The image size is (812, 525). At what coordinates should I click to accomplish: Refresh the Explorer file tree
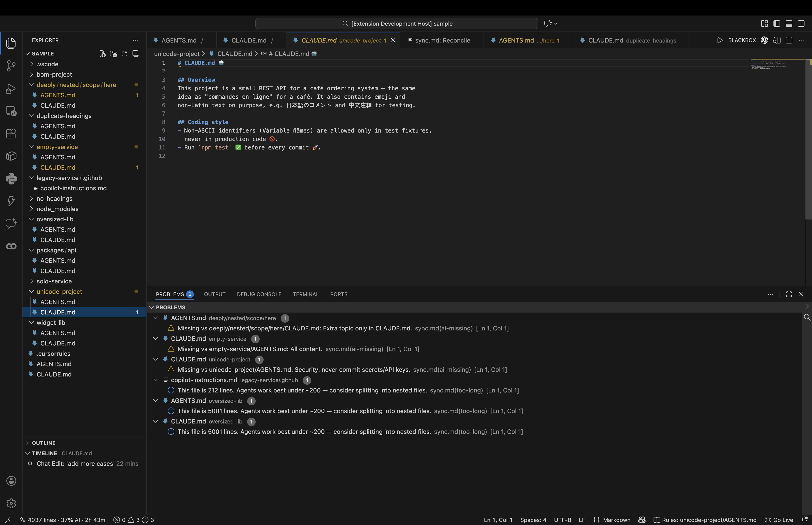point(124,54)
